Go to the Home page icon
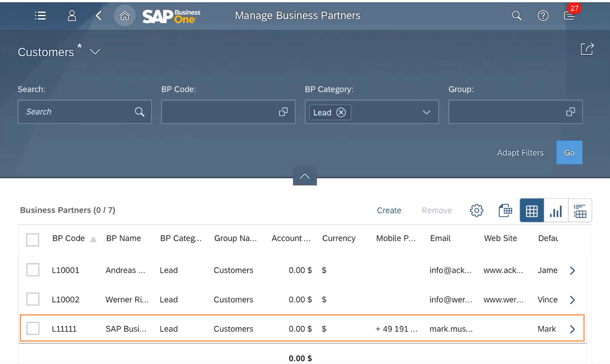 (125, 16)
